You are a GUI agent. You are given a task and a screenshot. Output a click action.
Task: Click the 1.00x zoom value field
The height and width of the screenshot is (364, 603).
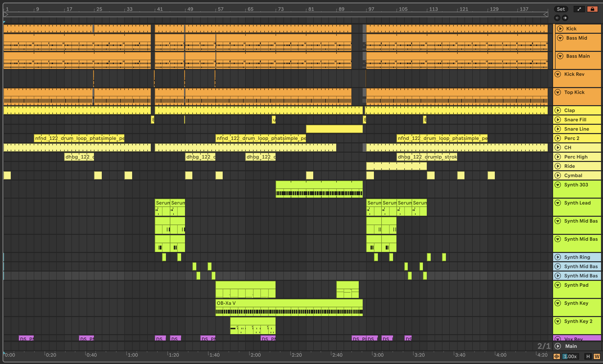click(x=570, y=356)
